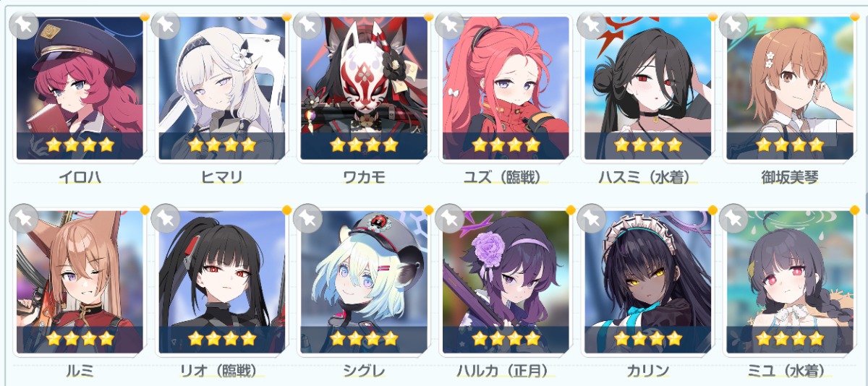Click pin icon on カリン card

(x=592, y=218)
